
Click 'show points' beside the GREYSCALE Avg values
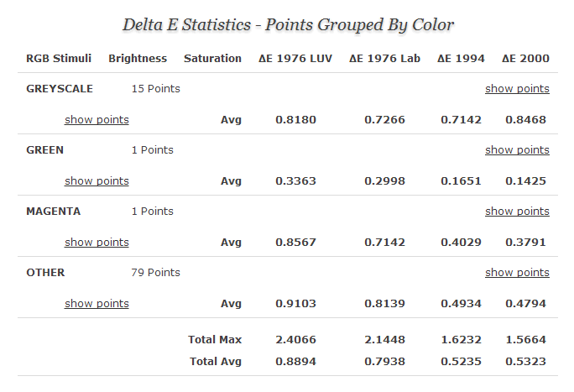pyautogui.click(x=97, y=119)
